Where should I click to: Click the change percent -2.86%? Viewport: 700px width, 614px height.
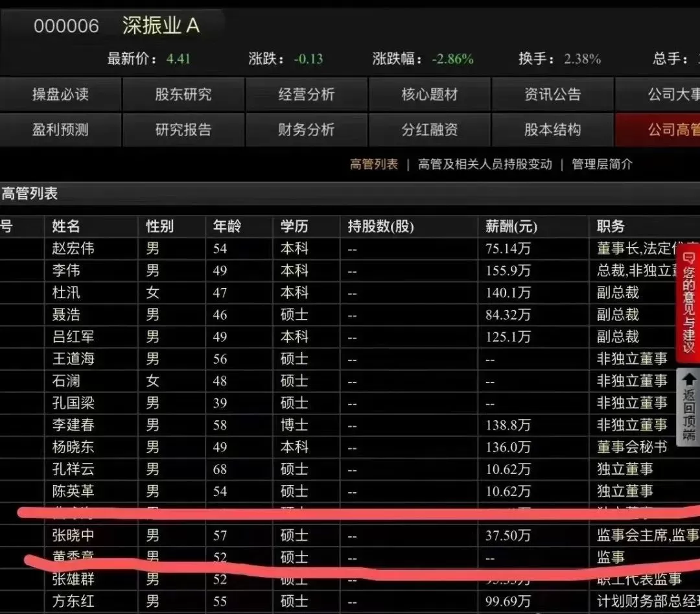pos(452,58)
